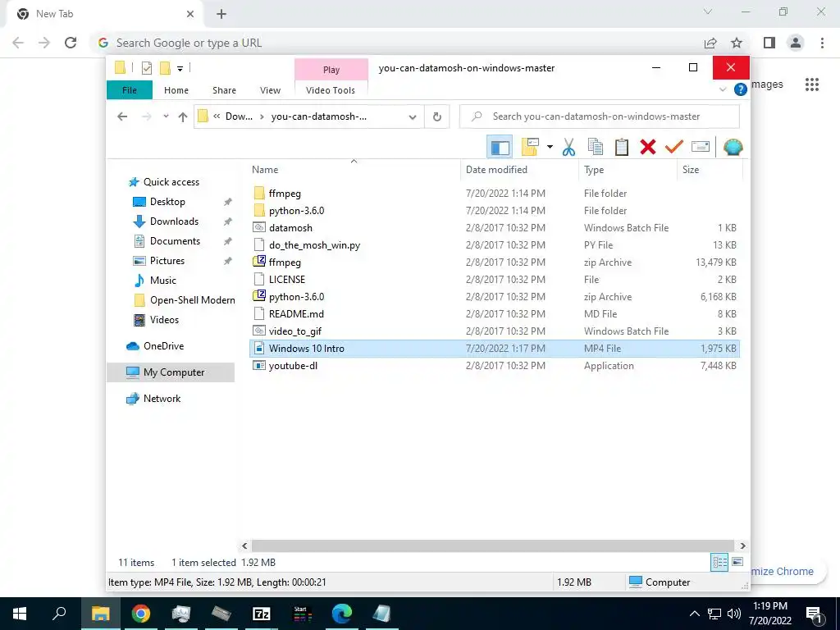Click the blue Help question mark icon
The height and width of the screenshot is (630, 840).
[741, 89]
